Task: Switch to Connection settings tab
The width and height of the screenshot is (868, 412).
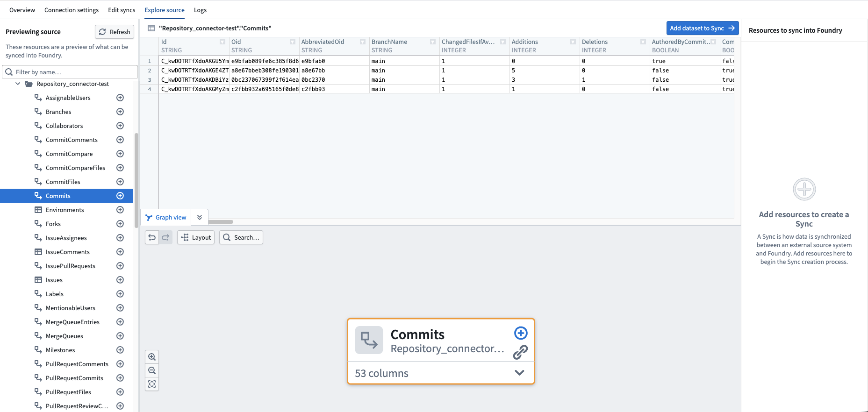Action: (72, 10)
